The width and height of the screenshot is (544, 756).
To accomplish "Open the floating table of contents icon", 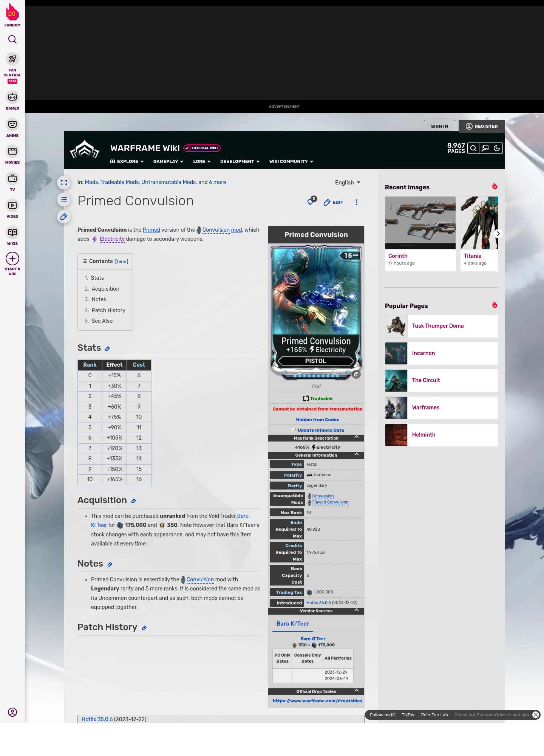I will 64,200.
